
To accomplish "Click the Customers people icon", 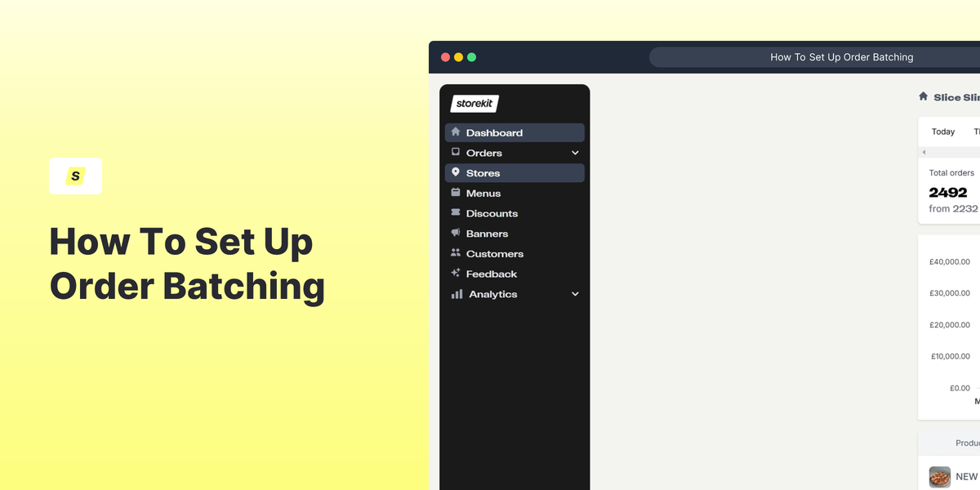I will tap(456, 253).
